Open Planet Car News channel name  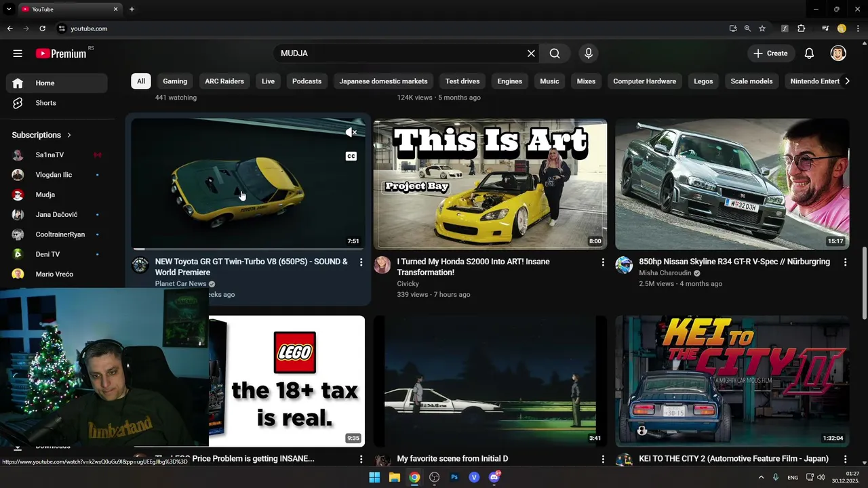[x=180, y=284]
